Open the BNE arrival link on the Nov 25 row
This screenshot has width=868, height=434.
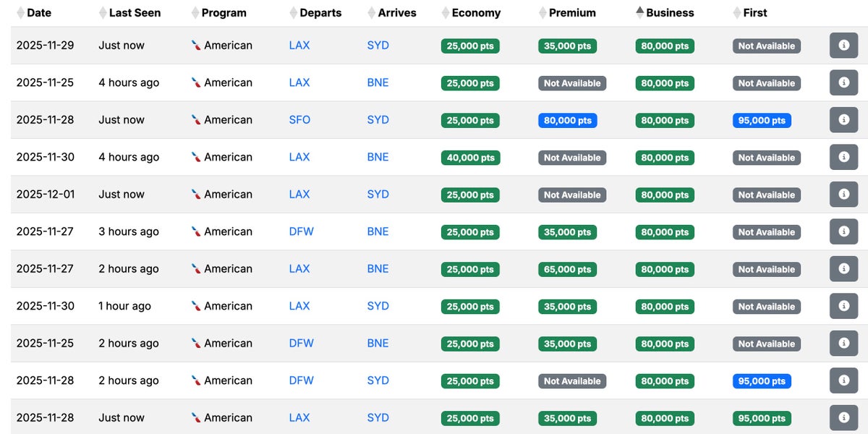pyautogui.click(x=378, y=82)
